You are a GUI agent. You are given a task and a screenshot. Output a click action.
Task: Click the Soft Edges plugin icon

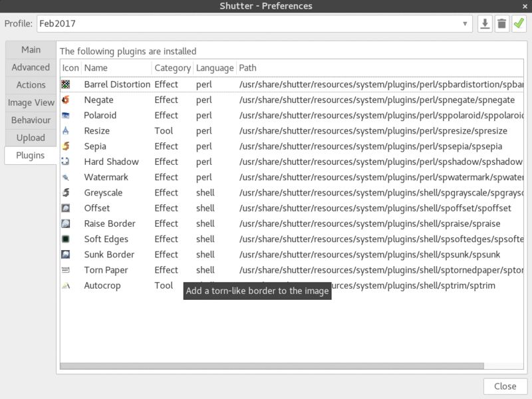65,239
